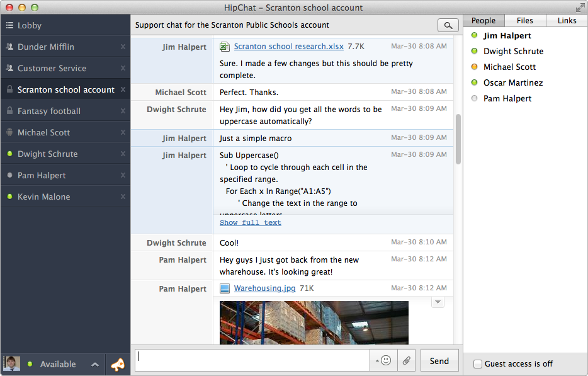Open the Dunder Mifflin room
Image resolution: width=588 pixels, height=376 pixels.
pos(65,47)
